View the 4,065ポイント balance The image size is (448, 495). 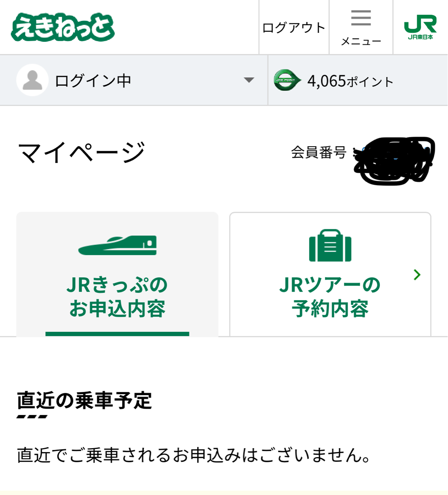(x=351, y=81)
